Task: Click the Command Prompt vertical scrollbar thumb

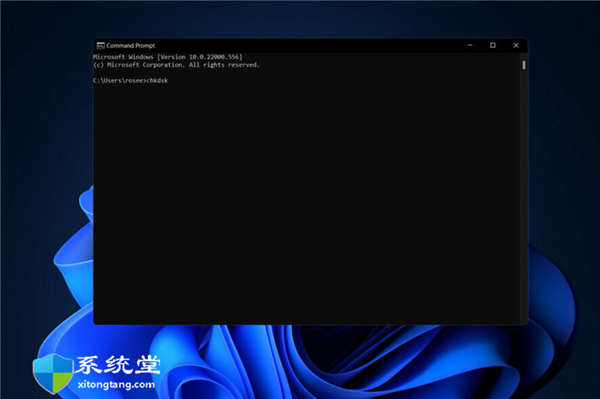Action: pyautogui.click(x=524, y=65)
